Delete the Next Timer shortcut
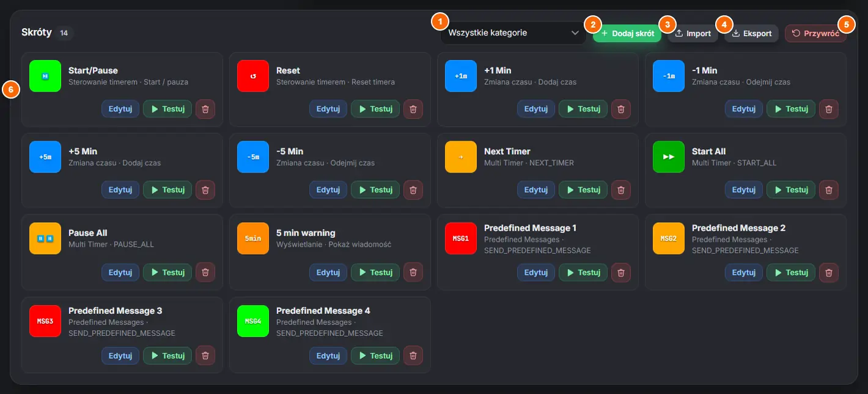Image resolution: width=868 pixels, height=394 pixels. 621,190
